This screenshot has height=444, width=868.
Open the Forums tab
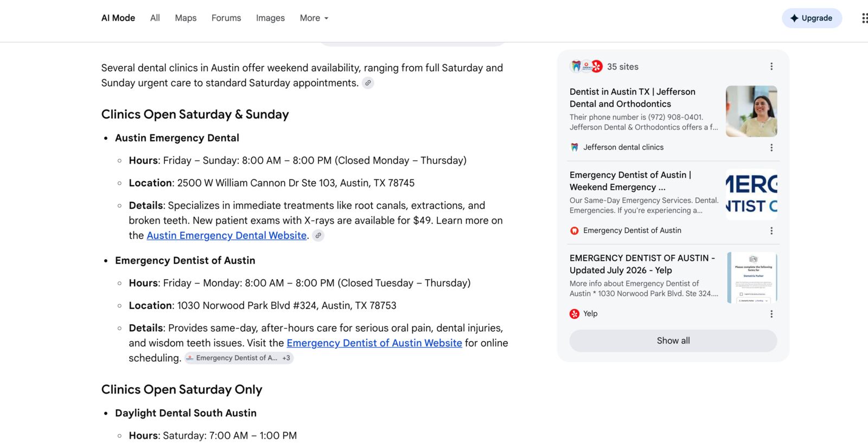pos(226,18)
